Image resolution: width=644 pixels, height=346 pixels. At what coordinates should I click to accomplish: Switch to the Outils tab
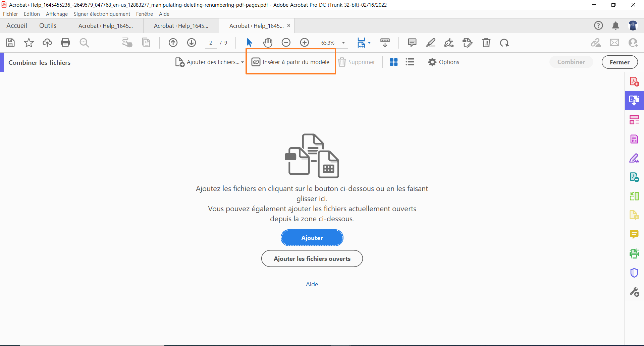[x=48, y=25]
